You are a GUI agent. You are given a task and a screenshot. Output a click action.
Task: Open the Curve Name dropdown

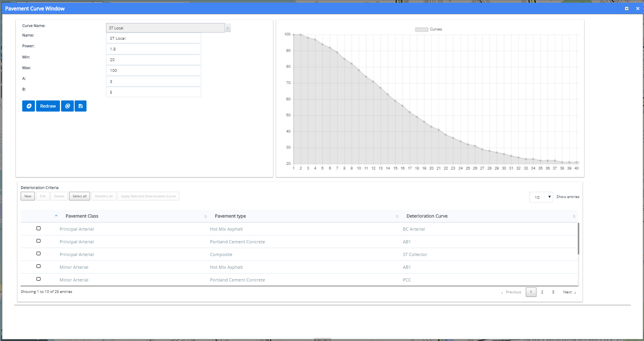(x=228, y=28)
